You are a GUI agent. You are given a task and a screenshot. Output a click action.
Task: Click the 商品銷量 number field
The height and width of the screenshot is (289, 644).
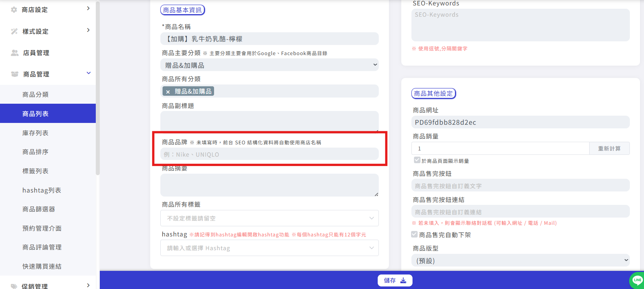500,148
